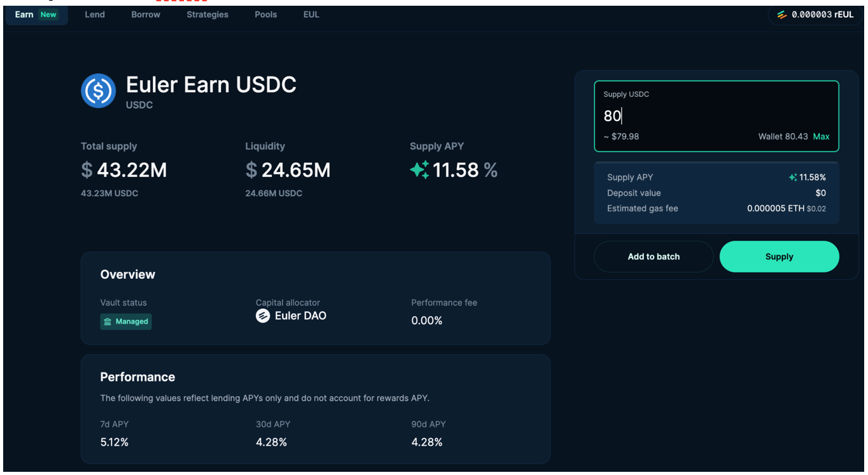Image resolution: width=868 pixels, height=475 pixels.
Task: Click sparkle icon in Supply APY row
Action: tap(792, 178)
